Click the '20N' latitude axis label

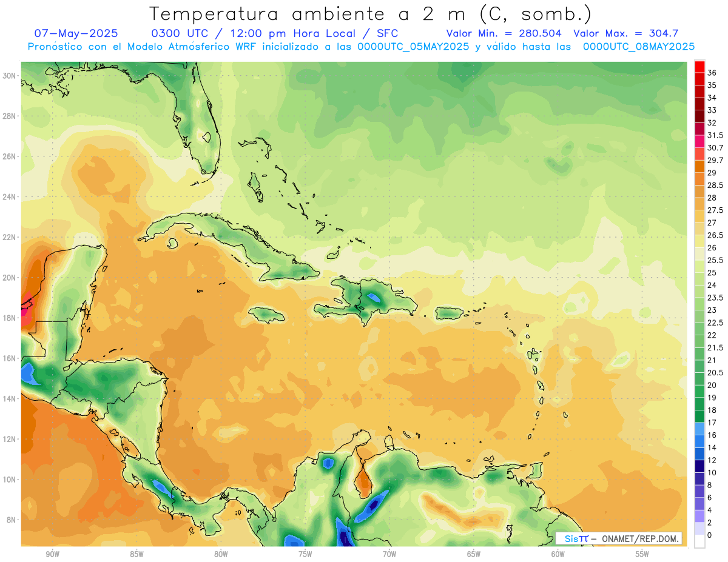tap(9, 278)
